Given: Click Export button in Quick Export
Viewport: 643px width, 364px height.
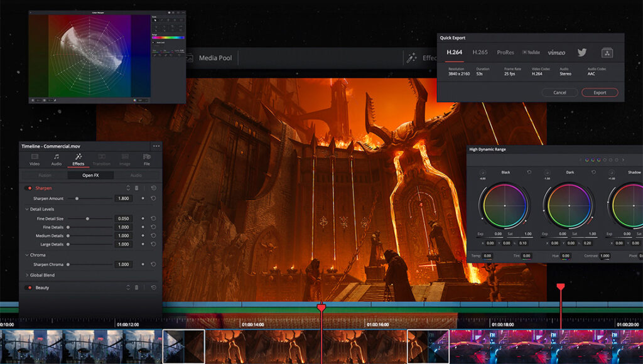Looking at the screenshot, I should 600,93.
